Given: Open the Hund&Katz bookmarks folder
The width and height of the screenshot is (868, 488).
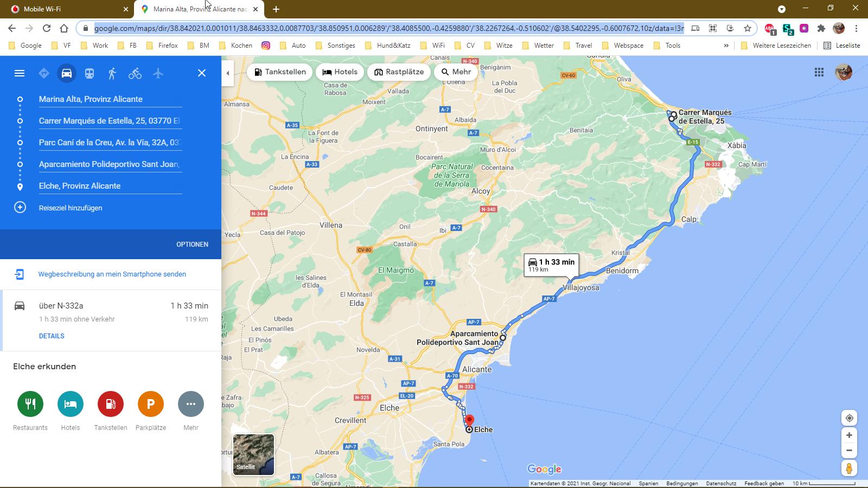Looking at the screenshot, I should (x=388, y=46).
